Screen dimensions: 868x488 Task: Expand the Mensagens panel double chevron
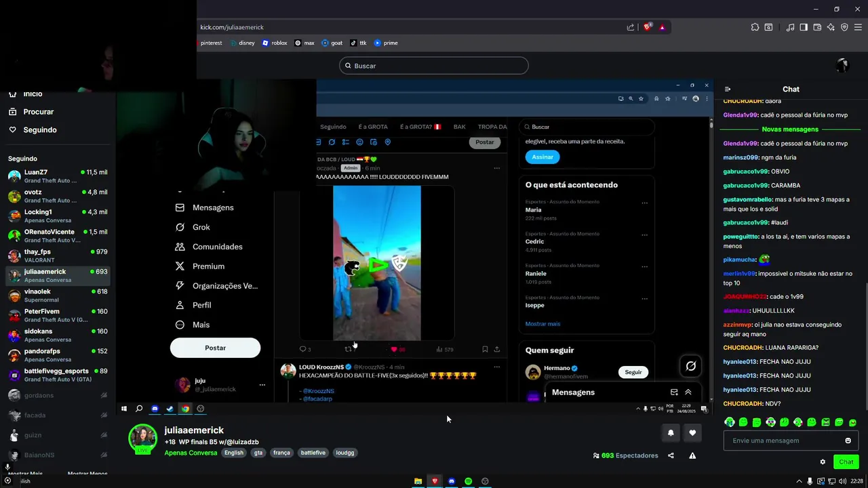pos(688,392)
